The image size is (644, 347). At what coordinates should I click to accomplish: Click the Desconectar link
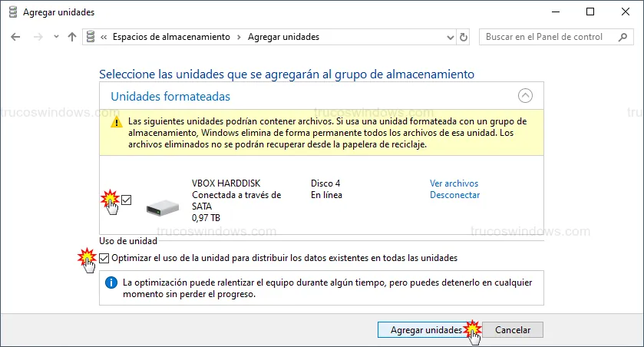(454, 195)
